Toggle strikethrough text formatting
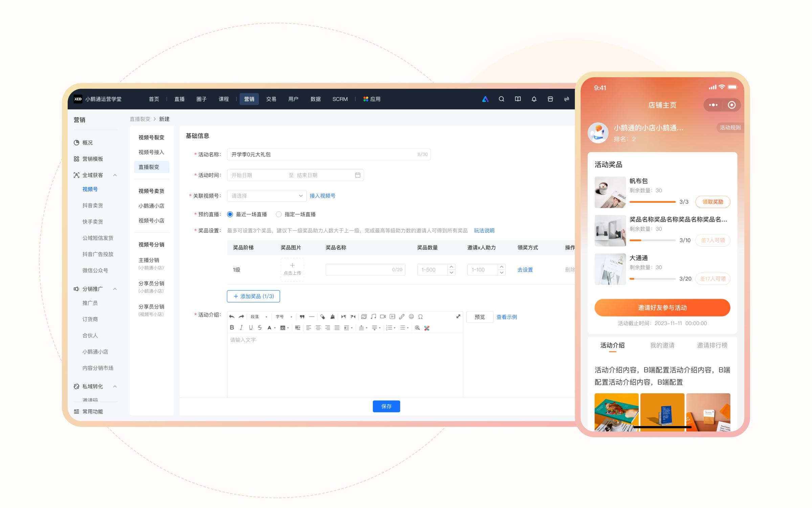Image resolution: width=812 pixels, height=508 pixels. [260, 327]
